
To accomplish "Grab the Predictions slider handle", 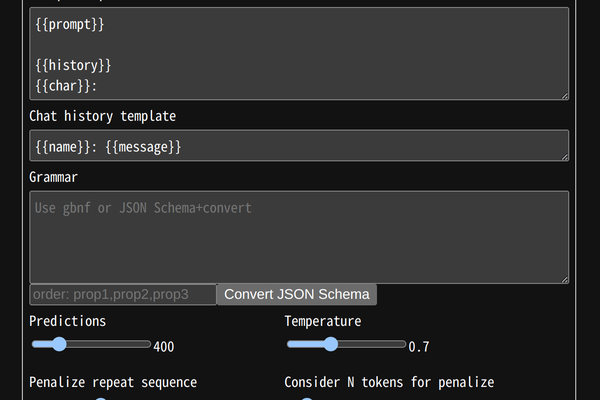I will [59, 344].
